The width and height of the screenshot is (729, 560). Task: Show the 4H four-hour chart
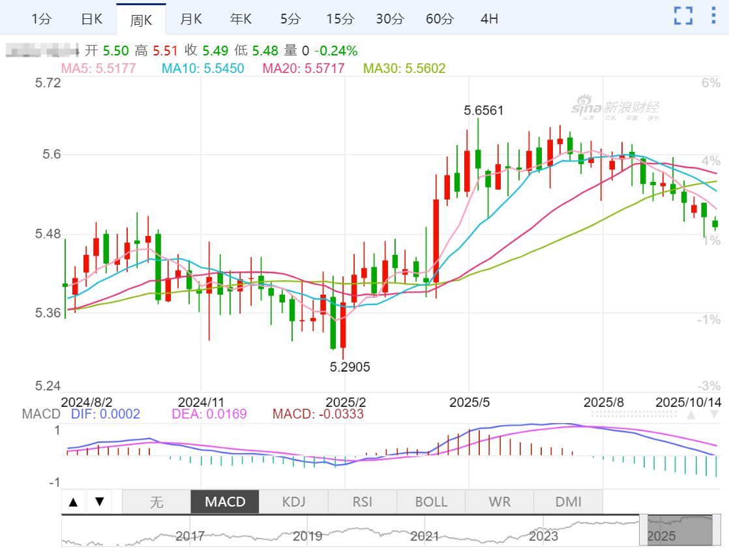(489, 19)
